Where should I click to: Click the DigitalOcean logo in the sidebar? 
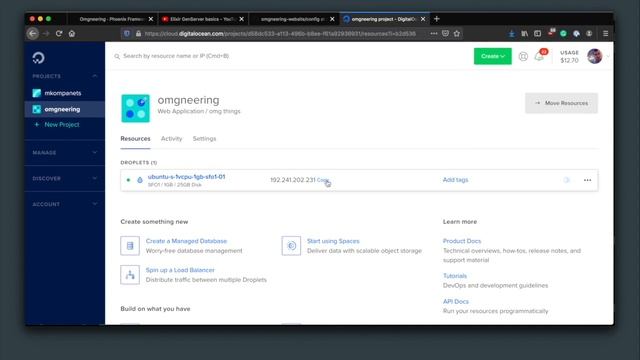click(x=38, y=58)
